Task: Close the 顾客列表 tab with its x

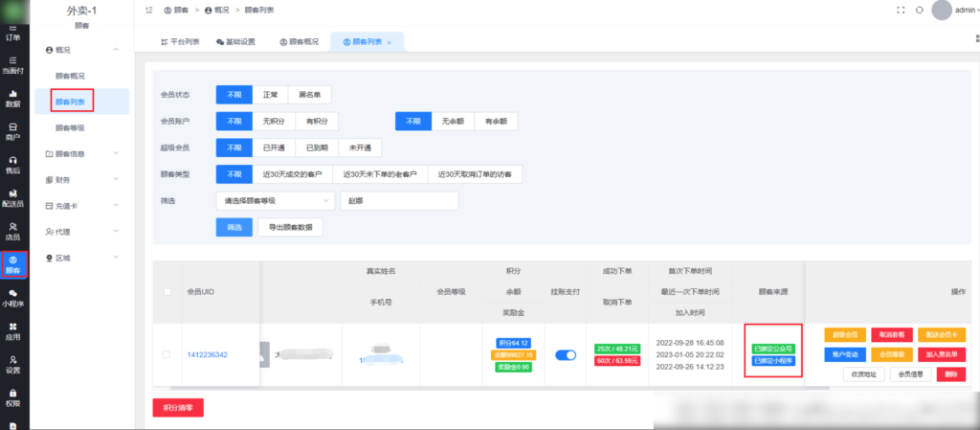Action: coord(389,42)
